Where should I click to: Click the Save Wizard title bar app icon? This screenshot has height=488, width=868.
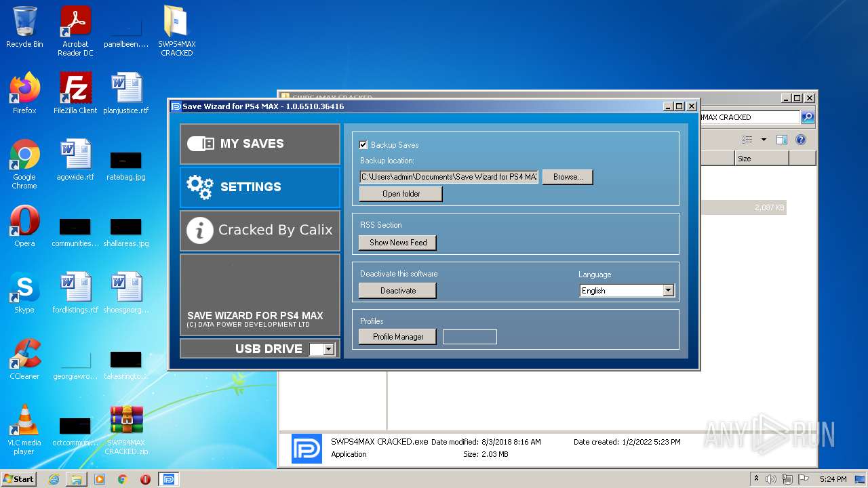pyautogui.click(x=176, y=106)
